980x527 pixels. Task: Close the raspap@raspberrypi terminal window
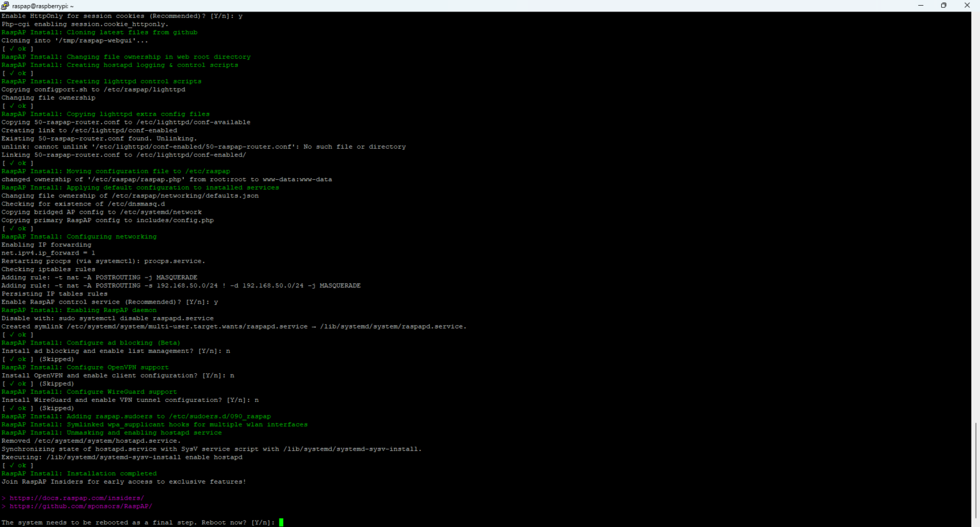[967, 6]
